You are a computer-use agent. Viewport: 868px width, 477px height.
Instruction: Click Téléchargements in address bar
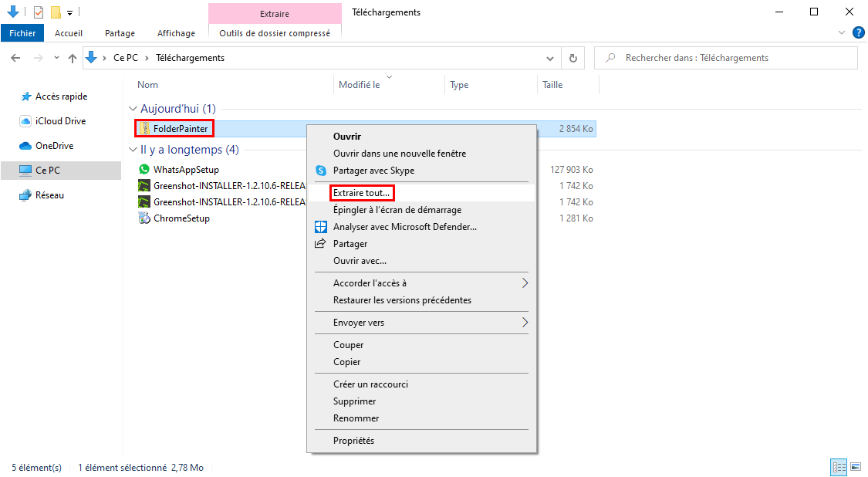tap(190, 58)
